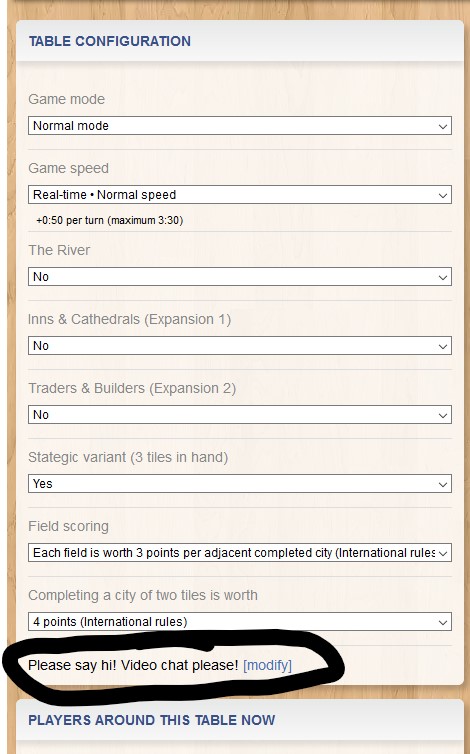Click the 'Field scoring' label
The width and height of the screenshot is (470, 754).
click(68, 527)
